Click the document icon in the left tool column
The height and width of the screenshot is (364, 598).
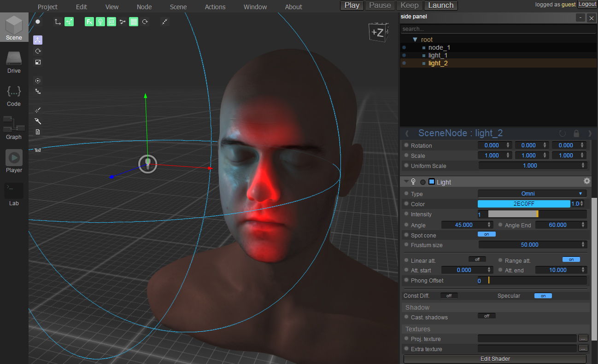[38, 132]
